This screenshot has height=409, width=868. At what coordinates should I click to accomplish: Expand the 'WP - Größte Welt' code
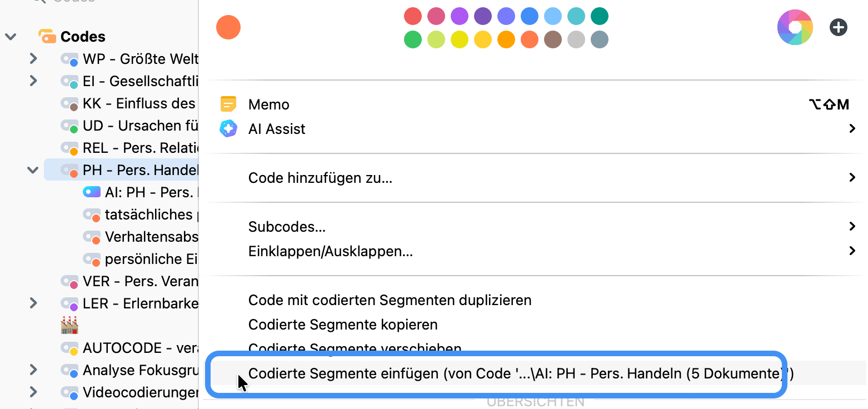(32, 58)
